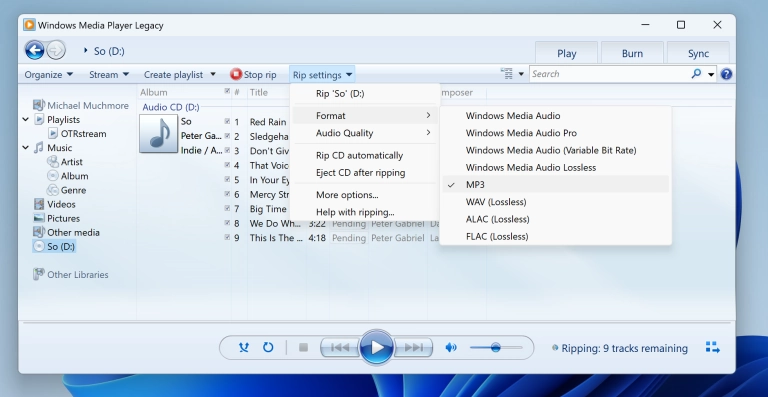
Task: Click the Rip settings dropdown
Action: [322, 74]
